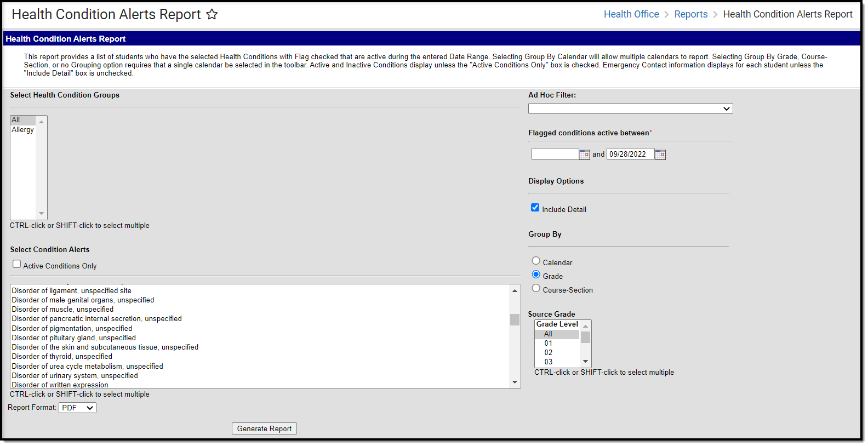Click scroll down arrow in Condition Groups list

tap(41, 214)
